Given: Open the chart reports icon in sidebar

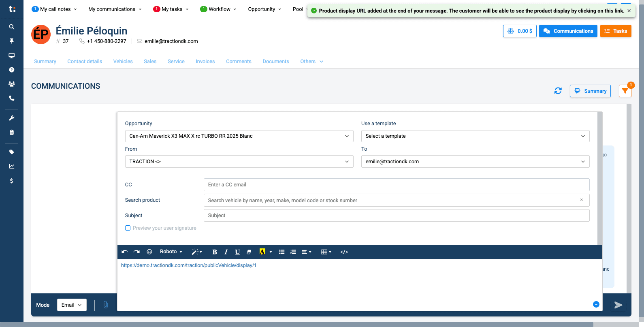Looking at the screenshot, I should coord(12,166).
